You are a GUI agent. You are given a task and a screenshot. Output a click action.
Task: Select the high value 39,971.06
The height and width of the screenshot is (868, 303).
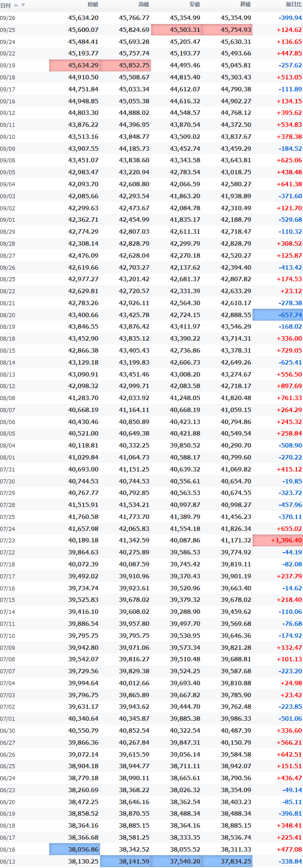click(x=134, y=648)
